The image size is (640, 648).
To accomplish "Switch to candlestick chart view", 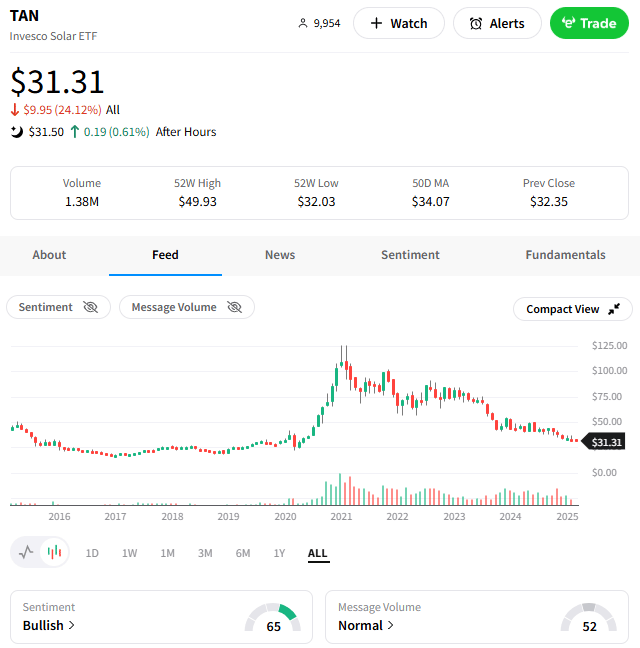I will coord(54,552).
